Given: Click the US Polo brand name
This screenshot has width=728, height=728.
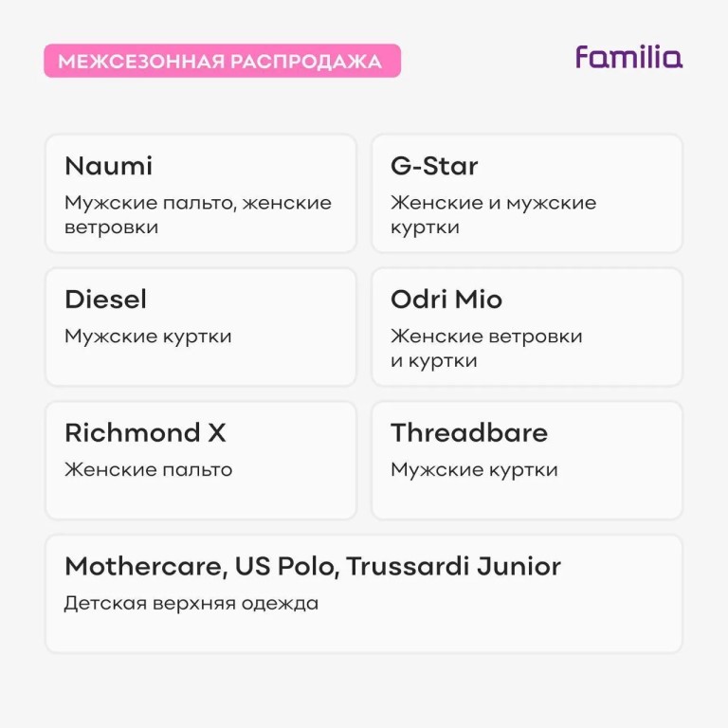Looking at the screenshot, I should tap(285, 567).
